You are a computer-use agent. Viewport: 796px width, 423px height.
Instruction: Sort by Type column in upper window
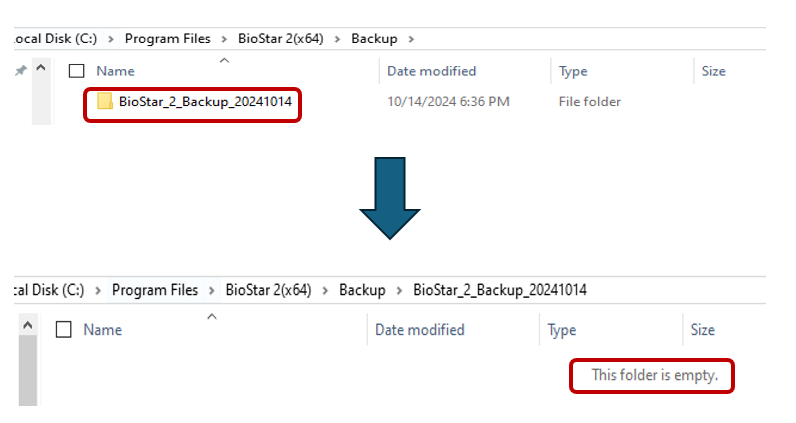pyautogui.click(x=573, y=71)
